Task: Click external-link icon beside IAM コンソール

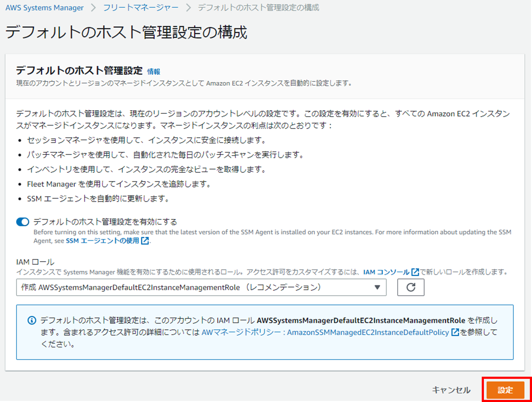Action: [415, 272]
